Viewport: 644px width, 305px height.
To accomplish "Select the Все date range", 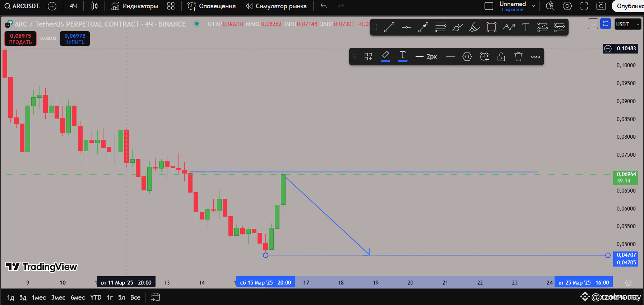I will click(x=135, y=297).
